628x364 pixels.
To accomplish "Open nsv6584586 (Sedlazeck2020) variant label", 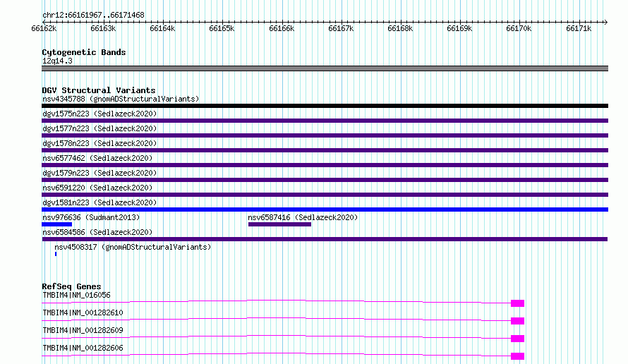I will [x=97, y=232].
